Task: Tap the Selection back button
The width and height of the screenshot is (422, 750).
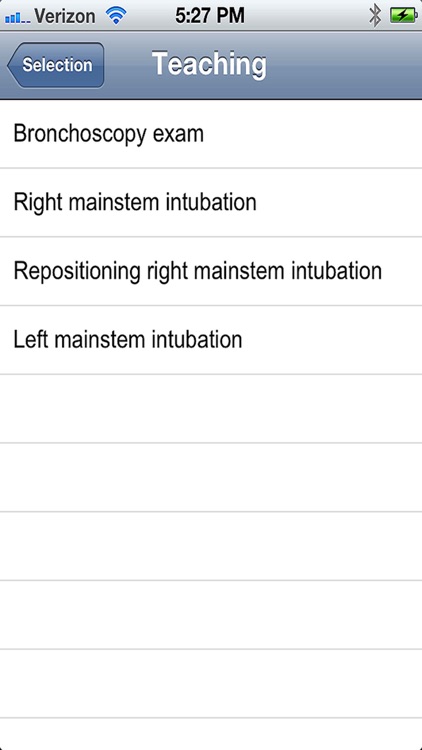Action: (56, 65)
